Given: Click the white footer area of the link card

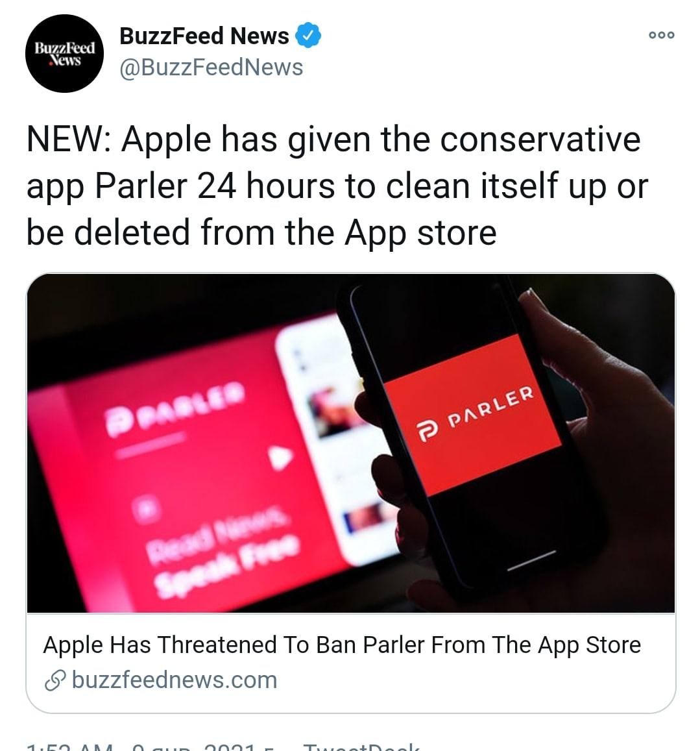Looking at the screenshot, I should (x=350, y=663).
